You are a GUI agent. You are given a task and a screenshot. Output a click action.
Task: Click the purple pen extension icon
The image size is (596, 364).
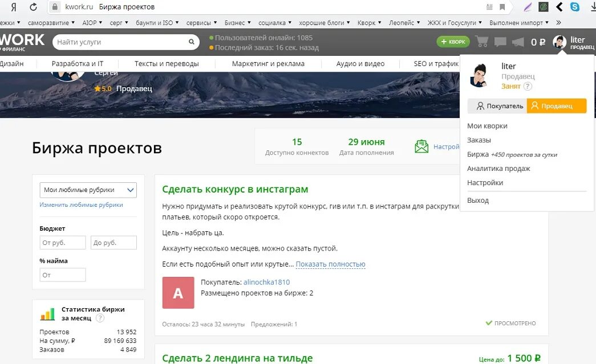(528, 7)
